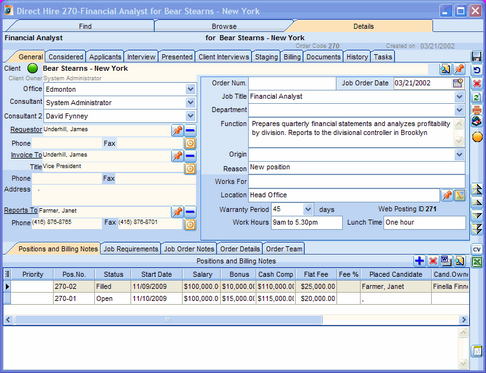
Task: Open the Job Order Date calendar picker
Action: pyautogui.click(x=458, y=83)
